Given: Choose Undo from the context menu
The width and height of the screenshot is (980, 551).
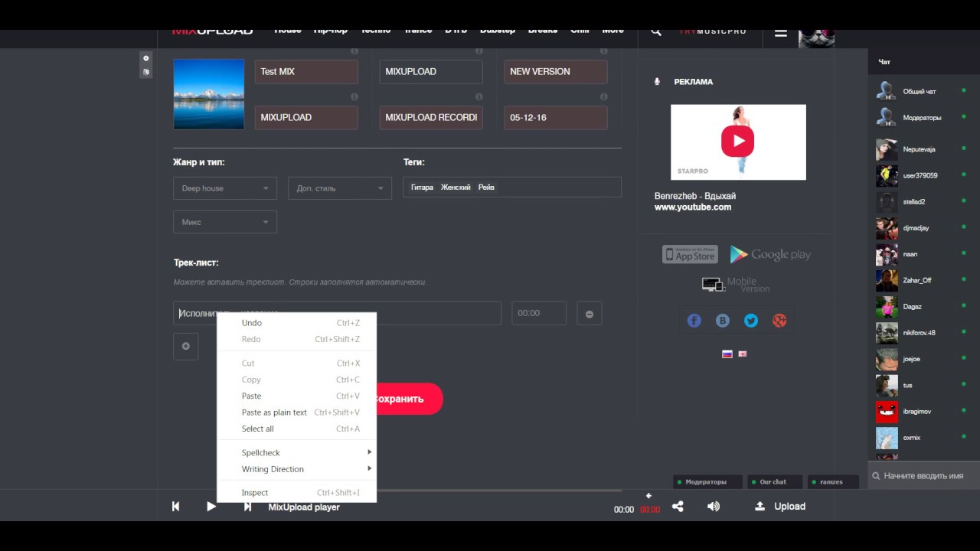Looking at the screenshot, I should [297, 323].
